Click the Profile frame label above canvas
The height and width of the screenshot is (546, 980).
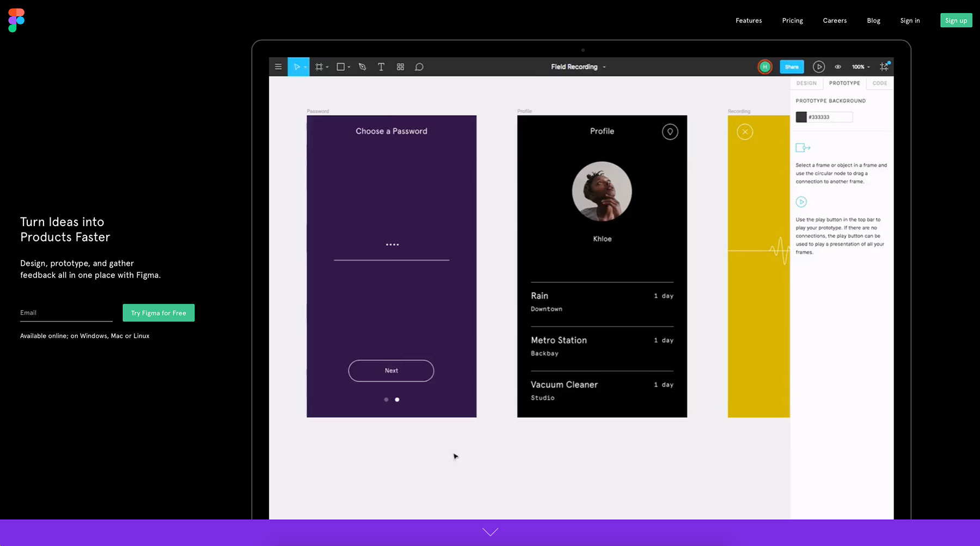524,111
